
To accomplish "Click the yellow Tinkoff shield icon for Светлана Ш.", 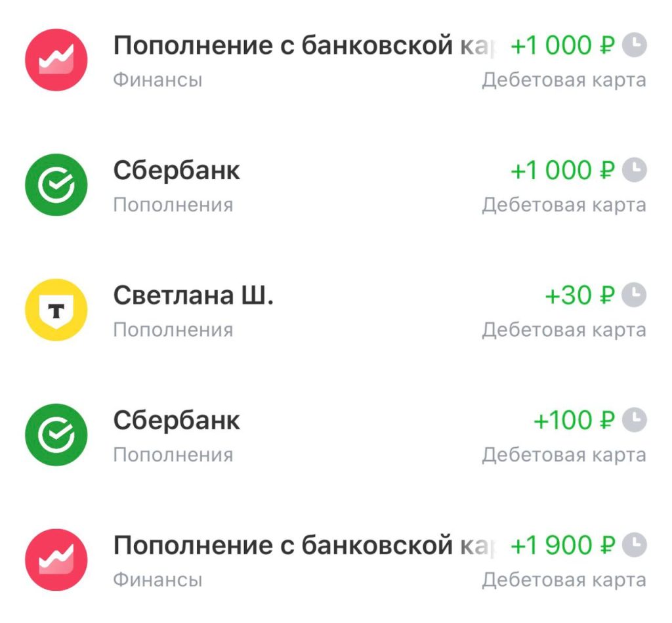I will [x=56, y=309].
